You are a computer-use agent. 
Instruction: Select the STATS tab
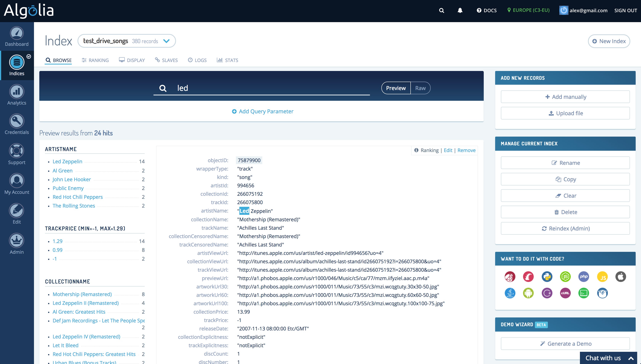tap(228, 60)
